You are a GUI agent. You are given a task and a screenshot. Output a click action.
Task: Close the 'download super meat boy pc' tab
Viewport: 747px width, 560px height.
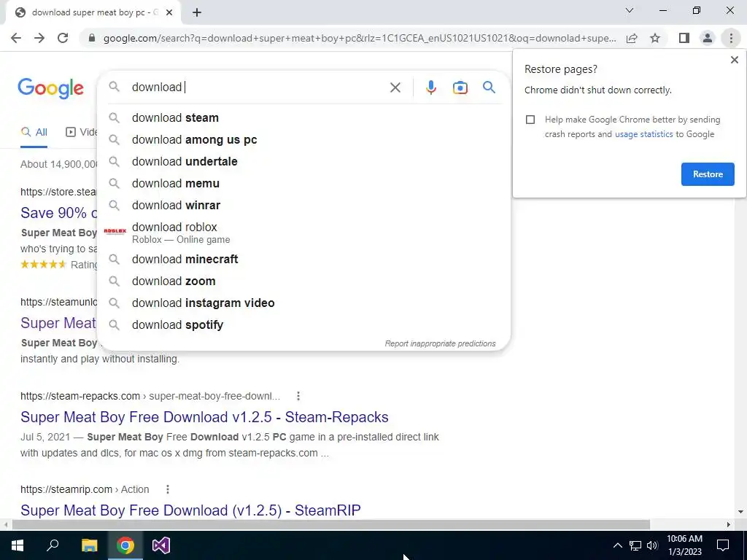pos(169,13)
